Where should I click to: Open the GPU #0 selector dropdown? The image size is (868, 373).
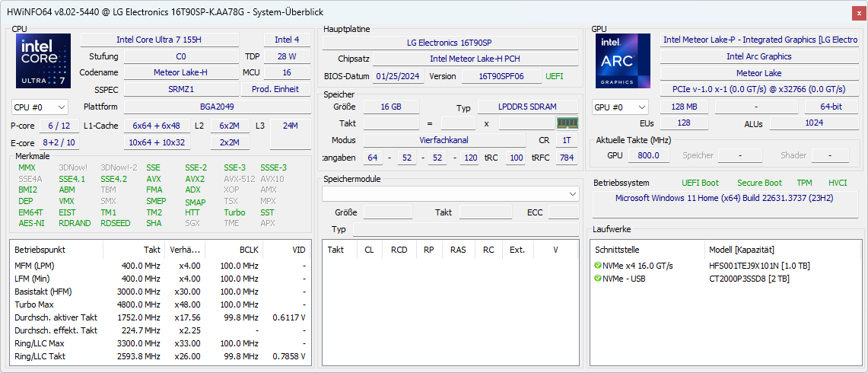620,107
